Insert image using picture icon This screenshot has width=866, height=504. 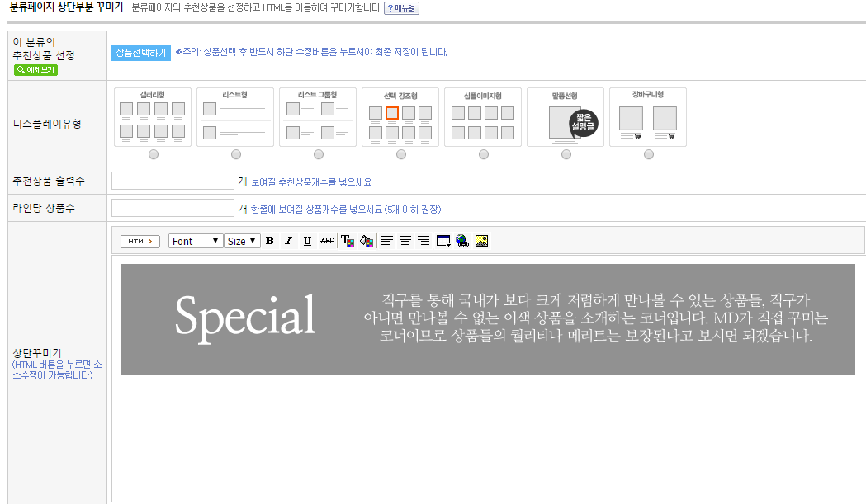(x=482, y=241)
